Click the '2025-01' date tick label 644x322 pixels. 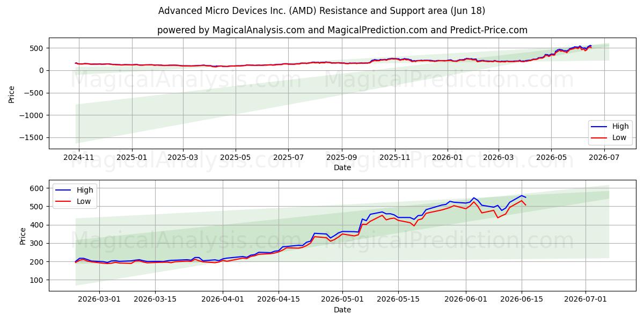pos(132,157)
